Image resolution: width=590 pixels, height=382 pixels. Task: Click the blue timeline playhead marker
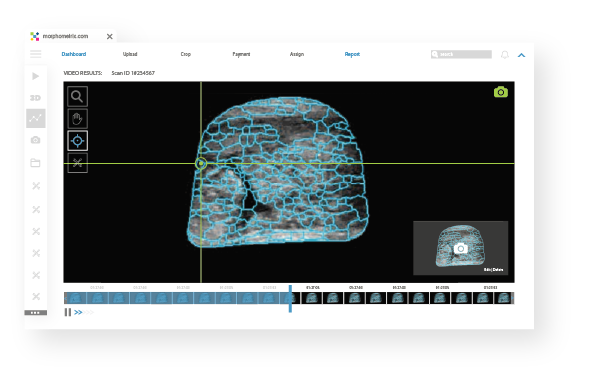tap(290, 298)
